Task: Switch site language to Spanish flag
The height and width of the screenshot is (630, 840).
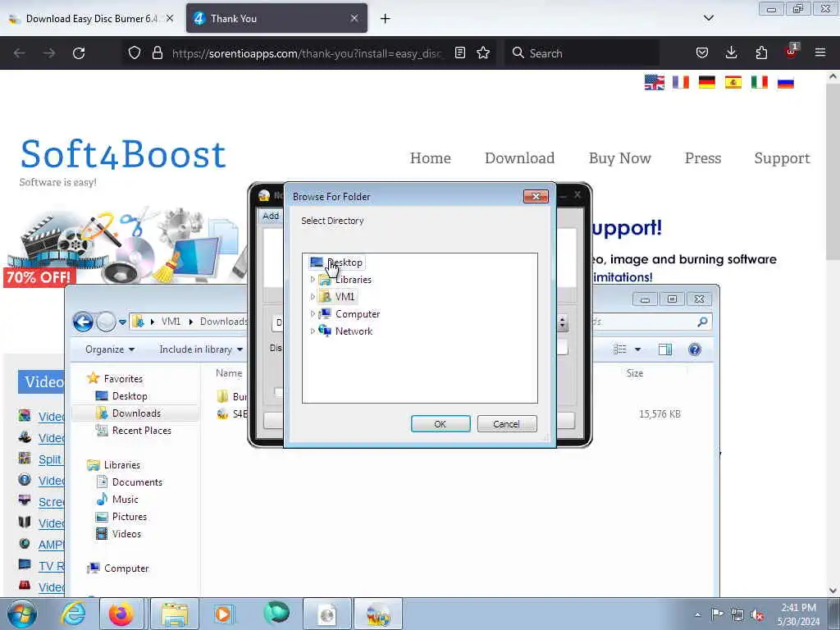Action: coord(733,83)
